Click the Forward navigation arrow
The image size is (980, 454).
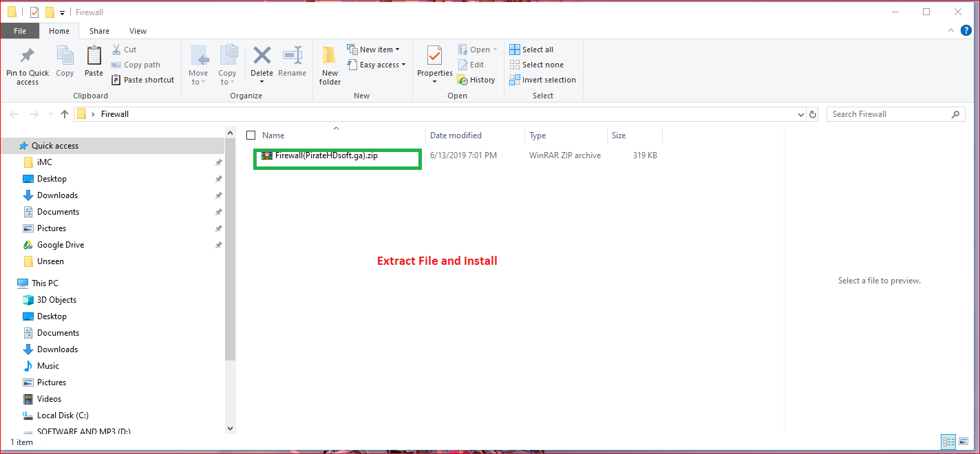click(x=33, y=114)
